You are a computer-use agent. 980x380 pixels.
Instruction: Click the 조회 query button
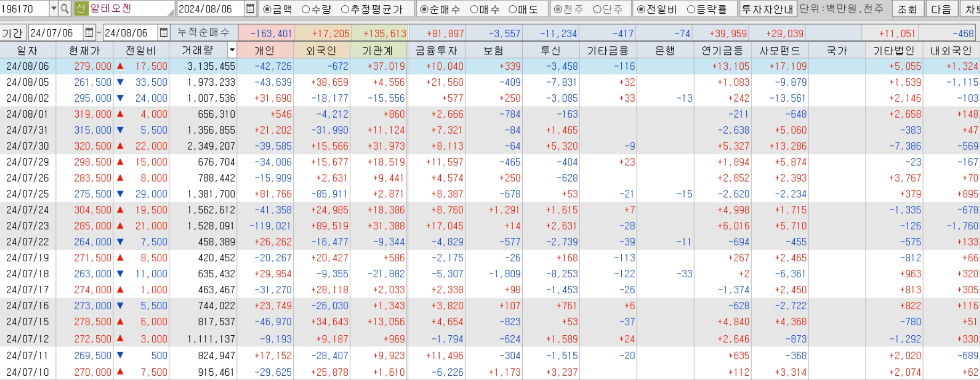(x=907, y=9)
